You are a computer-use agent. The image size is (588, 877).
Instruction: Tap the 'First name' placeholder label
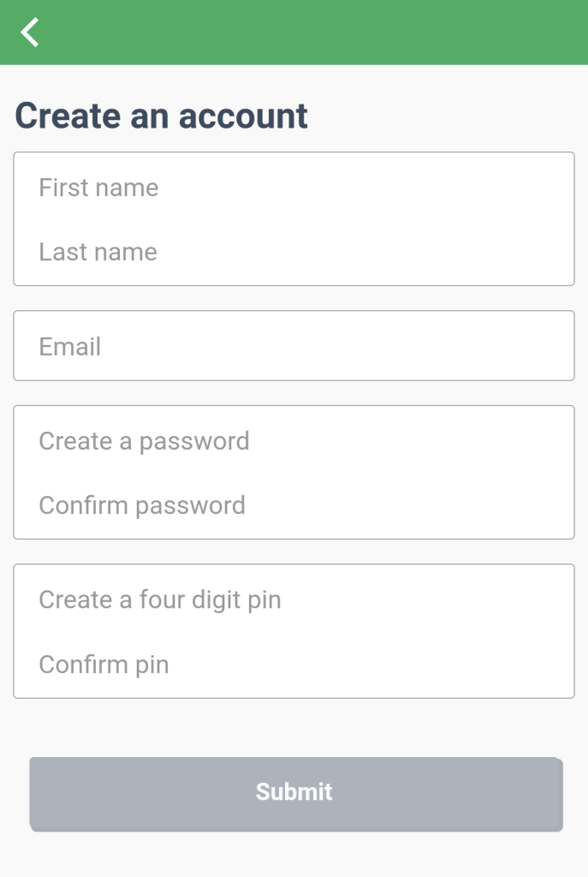coord(98,188)
